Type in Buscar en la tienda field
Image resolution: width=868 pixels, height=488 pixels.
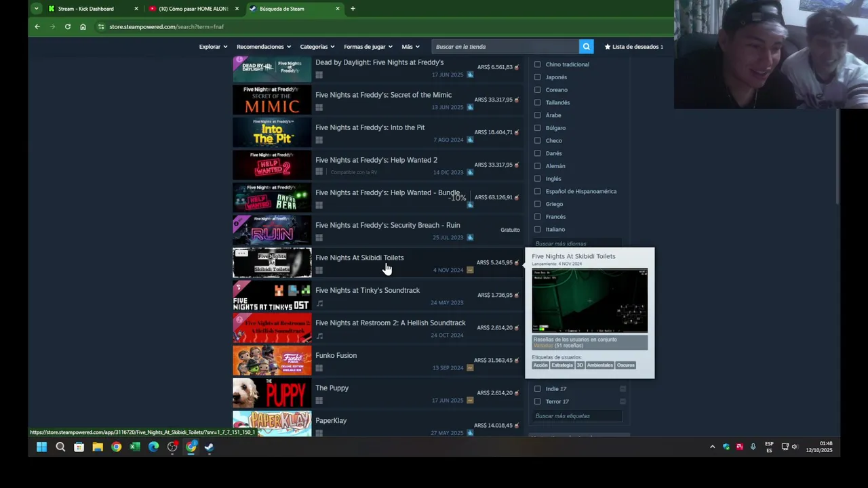505,46
